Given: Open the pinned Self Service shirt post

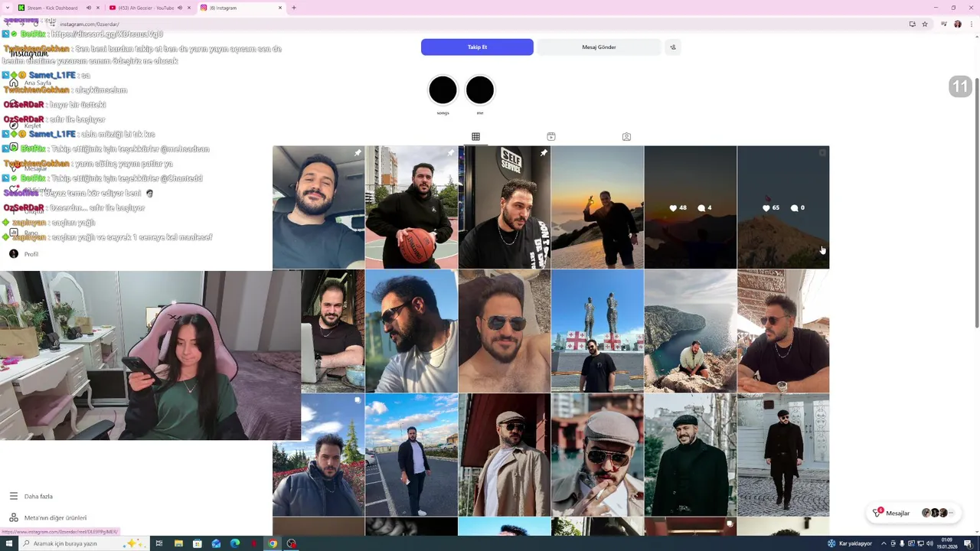Looking at the screenshot, I should coord(505,207).
